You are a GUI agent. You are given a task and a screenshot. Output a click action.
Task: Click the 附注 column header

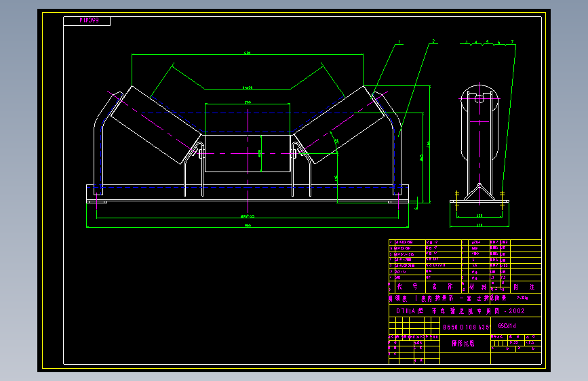[524, 287]
